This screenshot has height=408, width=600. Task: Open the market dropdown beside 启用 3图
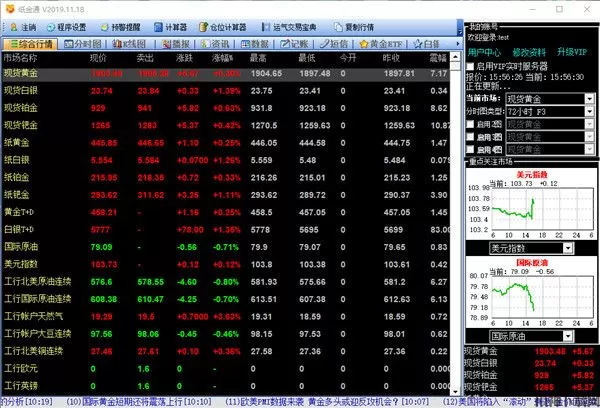[589, 137]
